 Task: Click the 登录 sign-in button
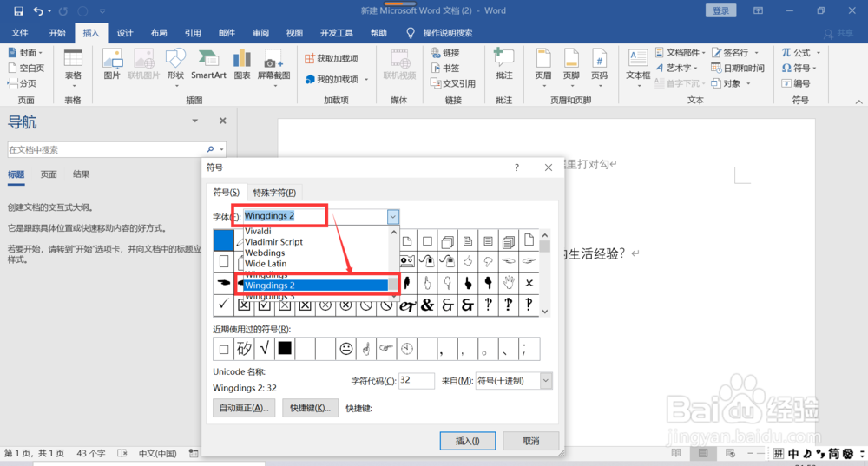720,10
